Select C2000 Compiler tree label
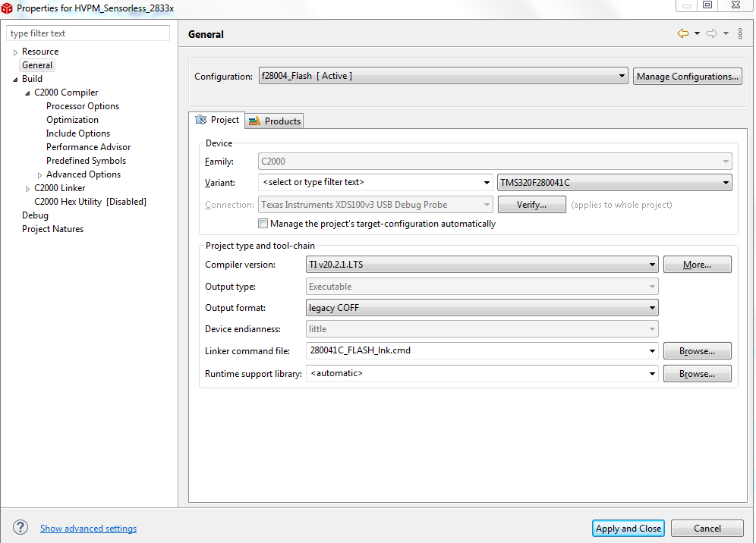This screenshot has height=543, width=756. point(66,93)
